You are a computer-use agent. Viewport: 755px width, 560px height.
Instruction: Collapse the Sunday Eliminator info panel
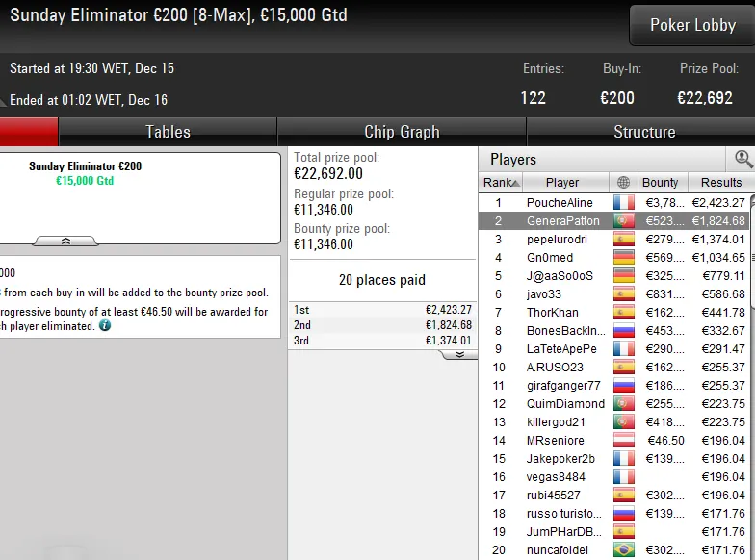pyautogui.click(x=65, y=241)
